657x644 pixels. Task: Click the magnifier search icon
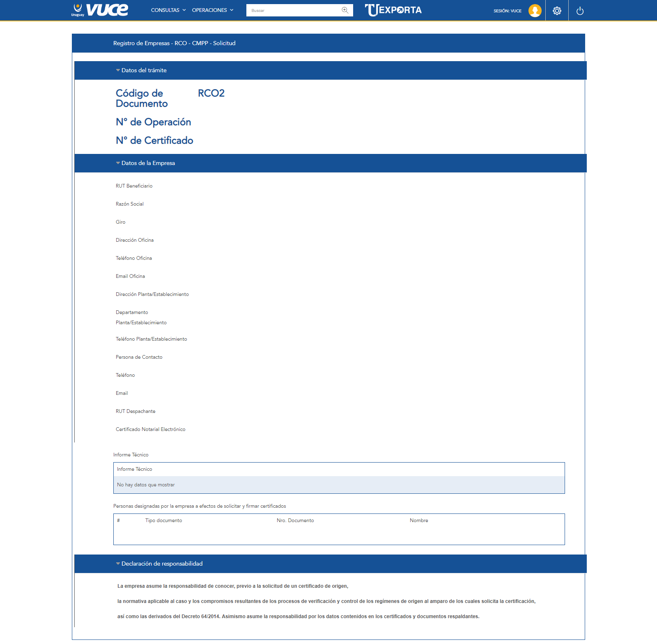pyautogui.click(x=345, y=10)
